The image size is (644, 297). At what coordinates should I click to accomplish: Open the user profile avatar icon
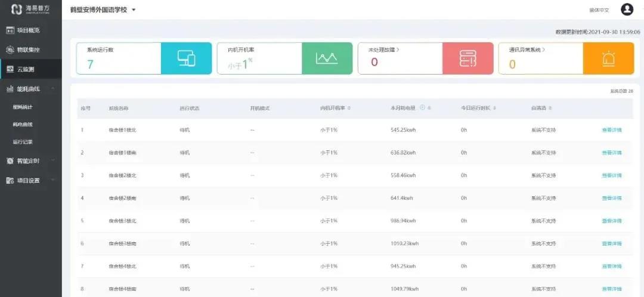[627, 10]
